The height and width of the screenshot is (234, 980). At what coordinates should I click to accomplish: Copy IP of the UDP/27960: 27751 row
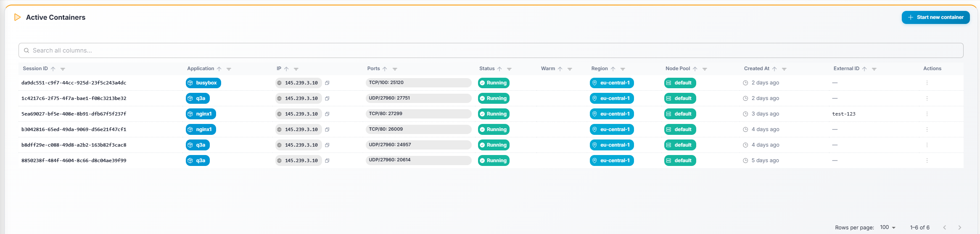click(x=327, y=98)
